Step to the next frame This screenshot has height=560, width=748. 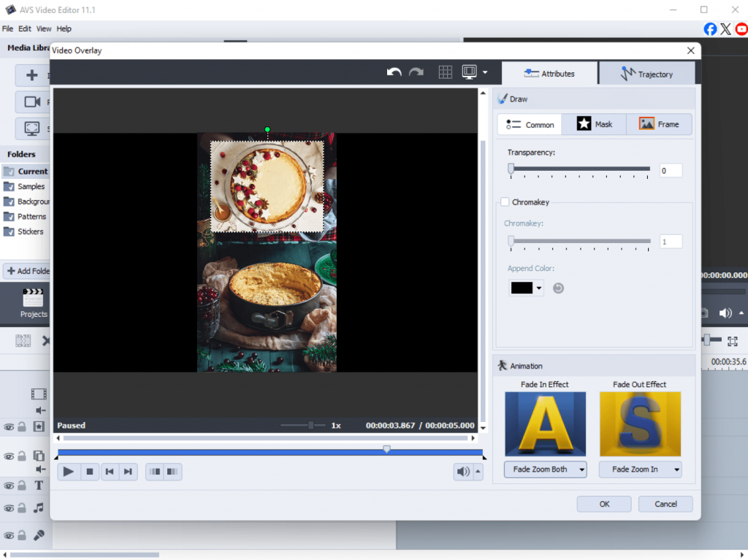coord(128,472)
